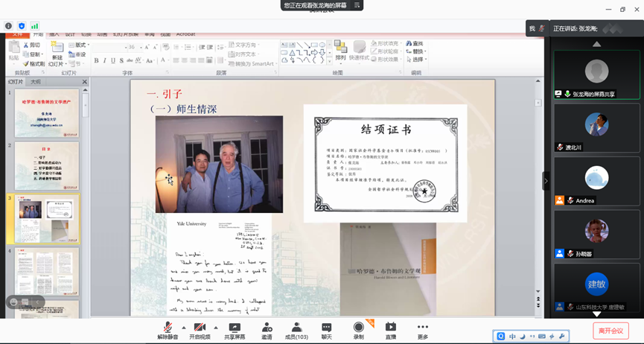Image resolution: width=644 pixels, height=344 pixels.
Task: Expand video options arrow beside 开启视频
Action: [216, 328]
